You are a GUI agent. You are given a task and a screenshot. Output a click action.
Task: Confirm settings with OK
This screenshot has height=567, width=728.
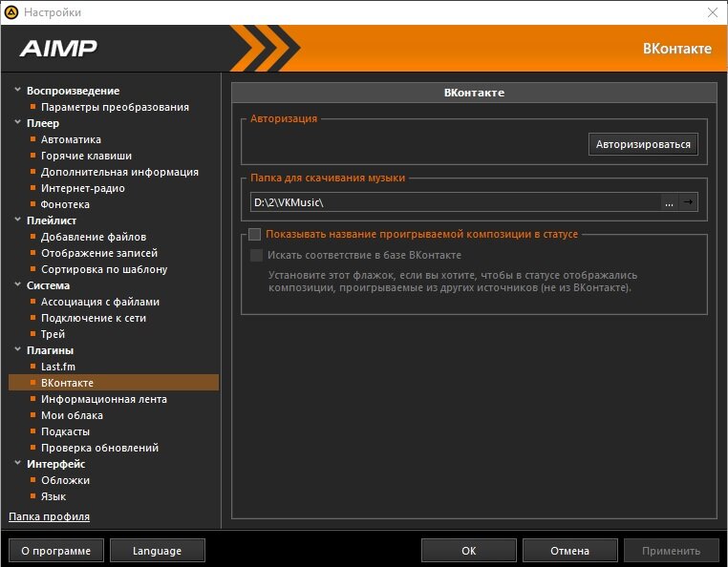(468, 551)
